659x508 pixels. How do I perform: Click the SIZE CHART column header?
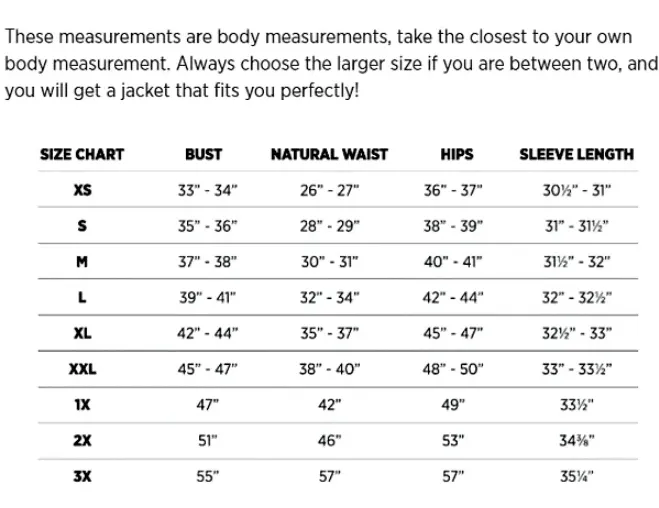coord(82,154)
